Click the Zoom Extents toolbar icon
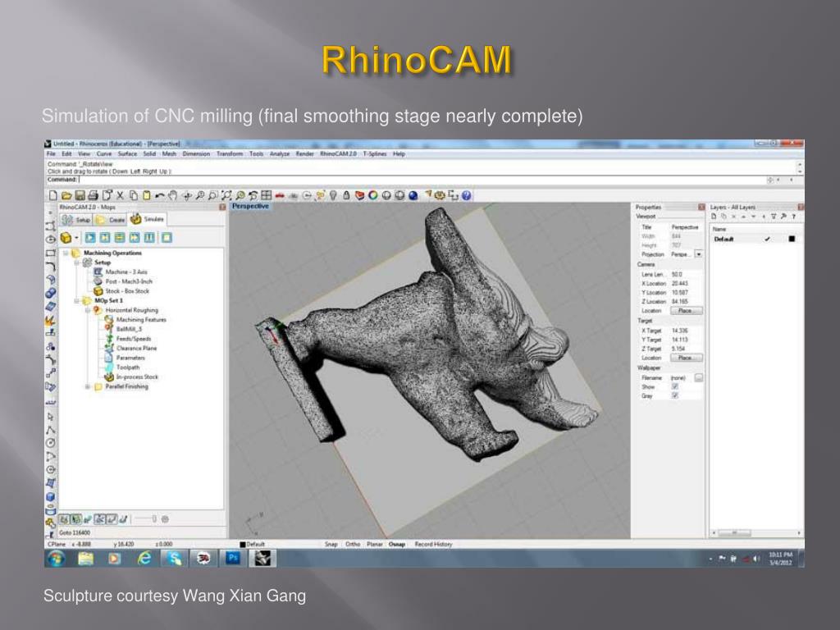The height and width of the screenshot is (630, 840). [226, 195]
